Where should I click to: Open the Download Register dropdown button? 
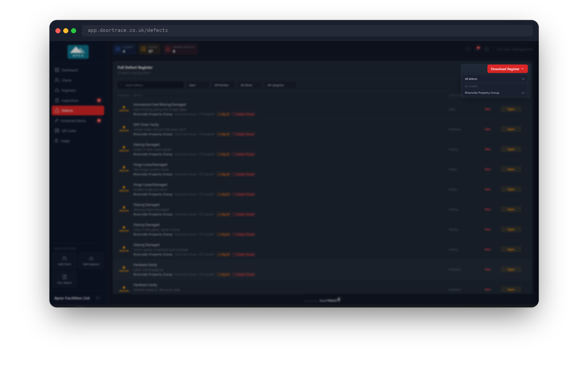[507, 69]
